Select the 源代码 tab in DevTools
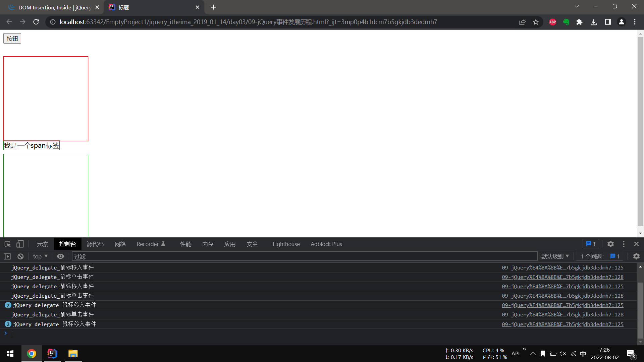 pos(95,244)
